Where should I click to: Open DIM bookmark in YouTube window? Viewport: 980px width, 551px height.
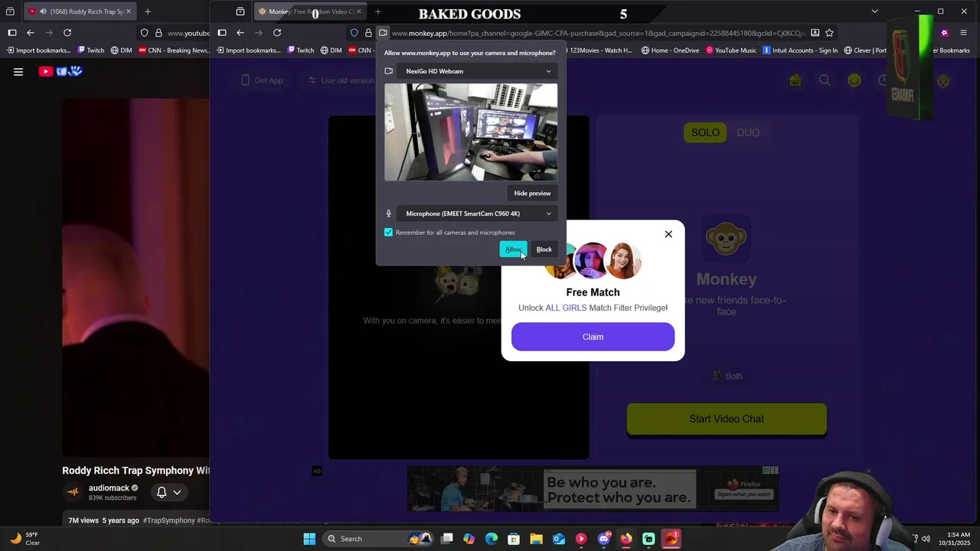point(121,51)
